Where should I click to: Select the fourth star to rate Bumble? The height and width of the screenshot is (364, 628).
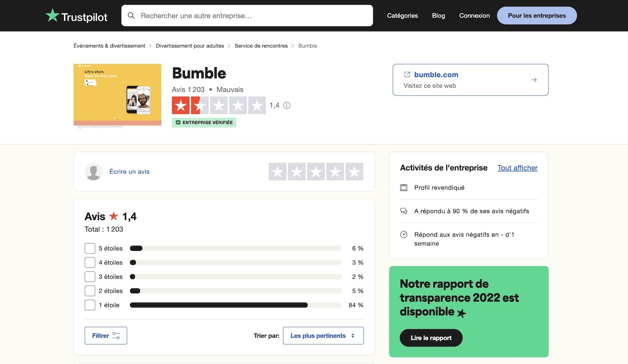(335, 171)
